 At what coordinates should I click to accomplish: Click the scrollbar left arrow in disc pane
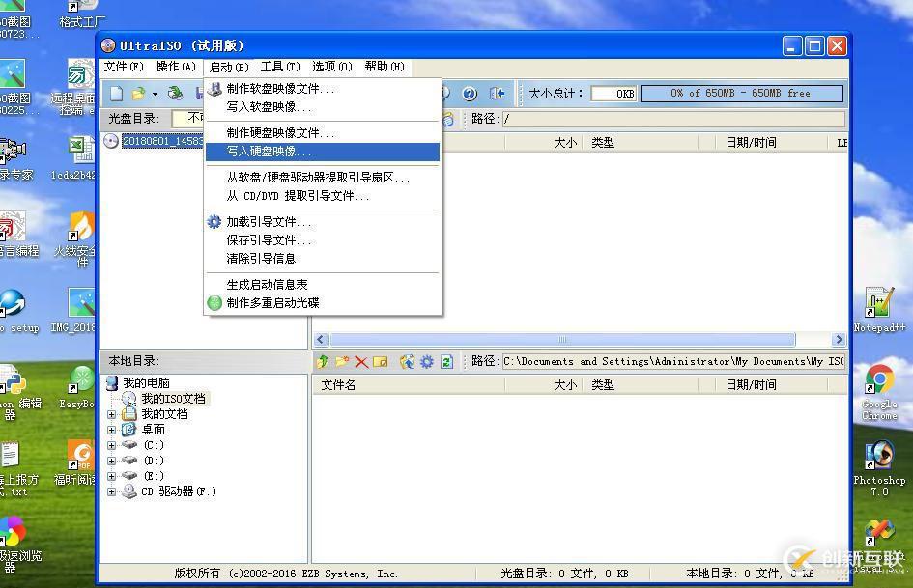(321, 340)
